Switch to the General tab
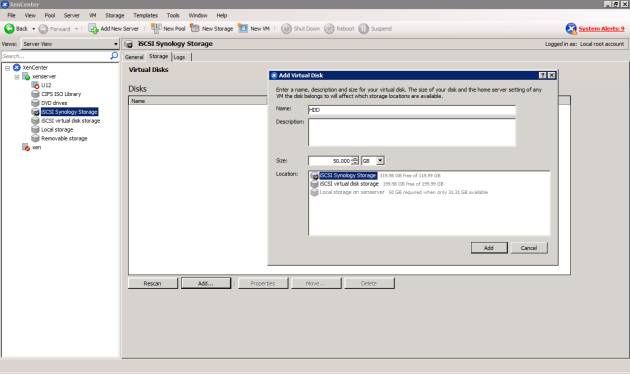The width and height of the screenshot is (630, 374). [134, 57]
